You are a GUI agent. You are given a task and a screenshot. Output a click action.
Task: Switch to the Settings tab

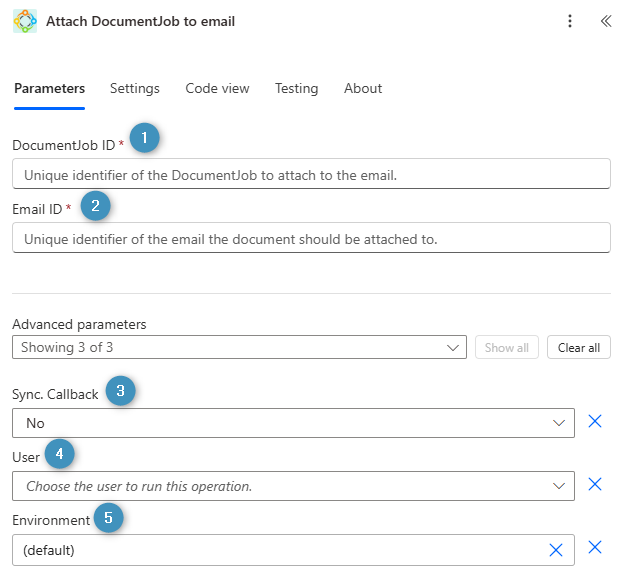coord(134,88)
